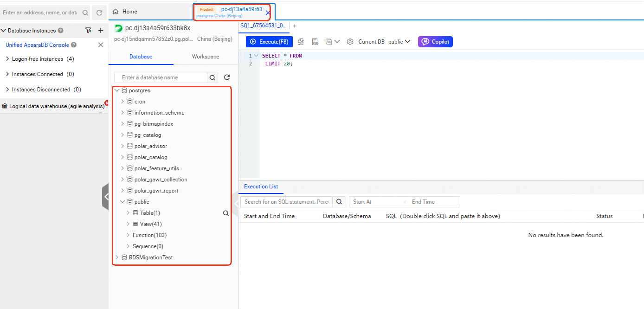Image resolution: width=644 pixels, height=309 pixels.
Task: Add a database instance with plus
Action: click(x=101, y=31)
